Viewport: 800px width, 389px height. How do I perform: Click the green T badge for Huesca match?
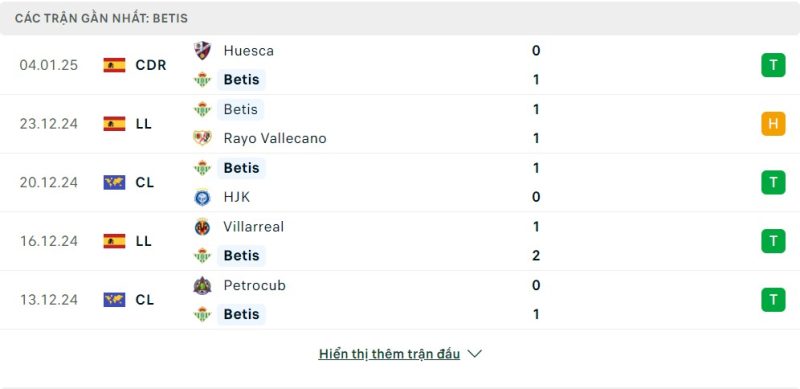click(x=773, y=65)
